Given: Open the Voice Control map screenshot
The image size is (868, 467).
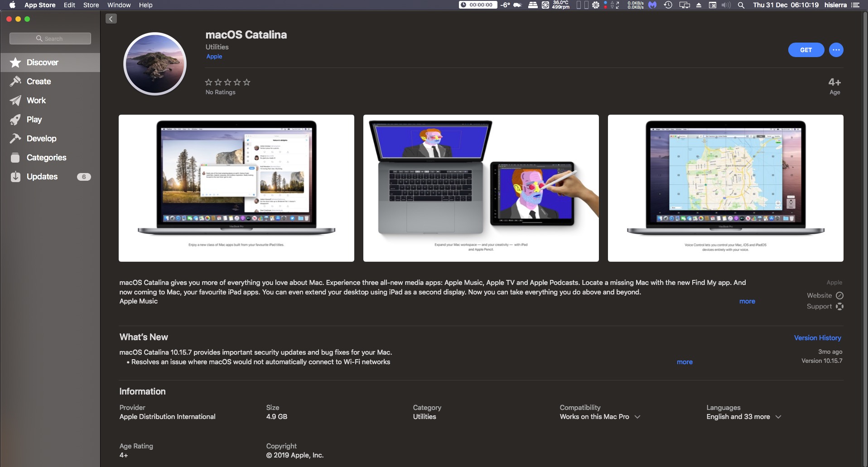Looking at the screenshot, I should (x=726, y=188).
